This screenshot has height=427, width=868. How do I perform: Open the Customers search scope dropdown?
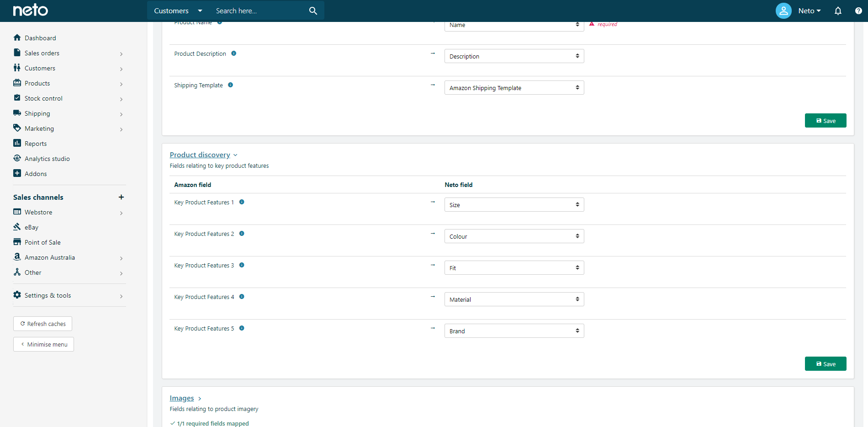tap(178, 11)
